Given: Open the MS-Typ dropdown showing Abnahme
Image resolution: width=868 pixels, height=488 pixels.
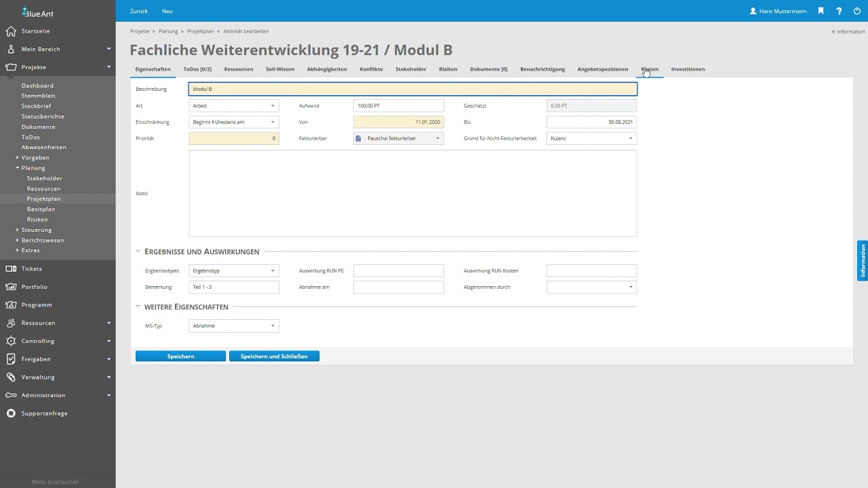Looking at the screenshot, I should [233, 326].
